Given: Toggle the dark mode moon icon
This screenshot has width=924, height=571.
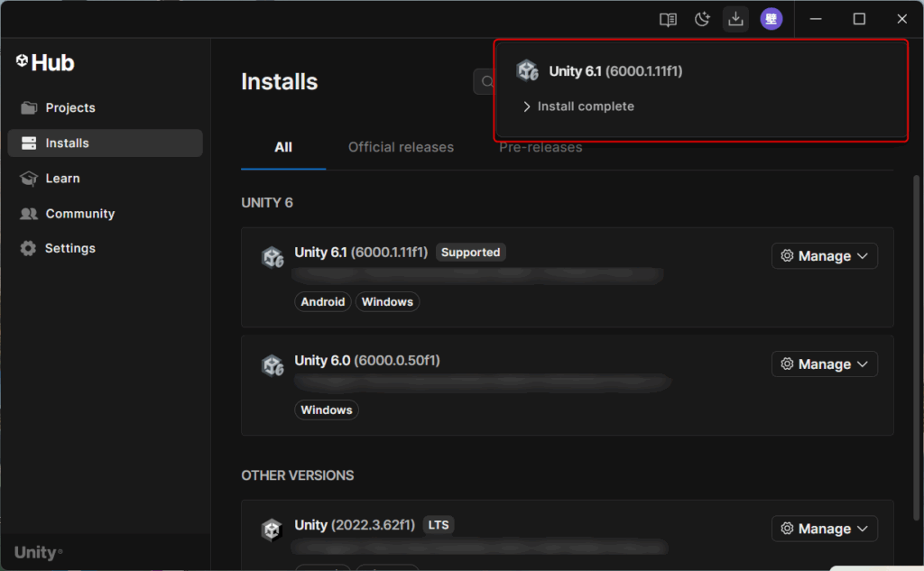Looking at the screenshot, I should (702, 20).
